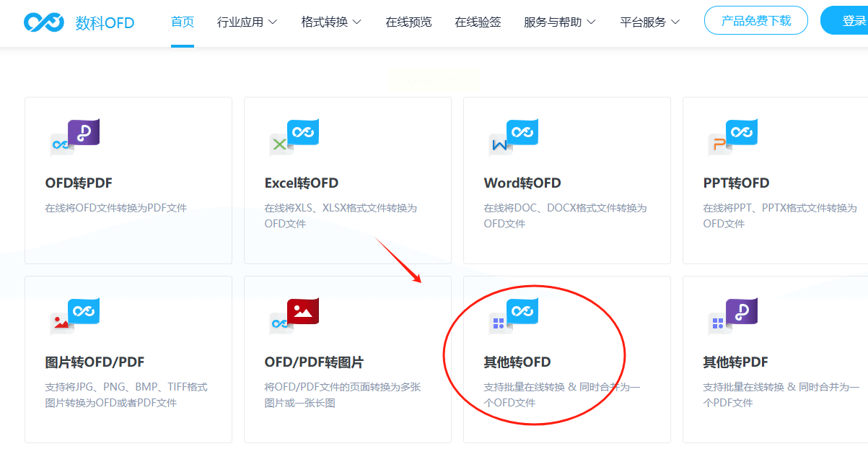Click description 在线将DOC、DOCX格式文件转换为OFD文件
The image size is (868, 449).
click(x=566, y=216)
